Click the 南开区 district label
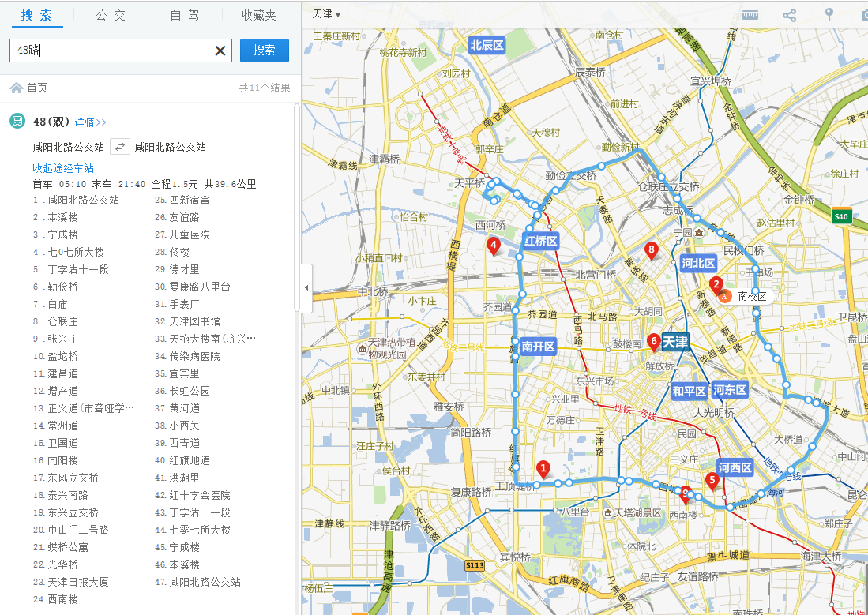 coord(538,347)
